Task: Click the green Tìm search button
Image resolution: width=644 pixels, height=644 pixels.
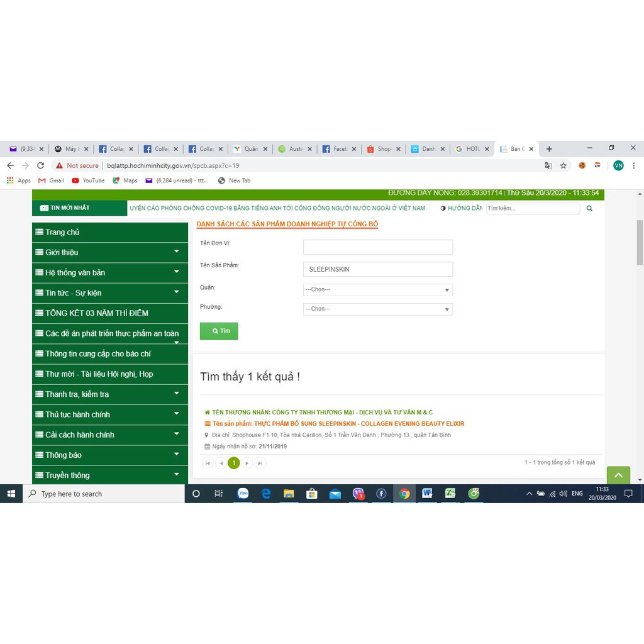Action: tap(219, 331)
